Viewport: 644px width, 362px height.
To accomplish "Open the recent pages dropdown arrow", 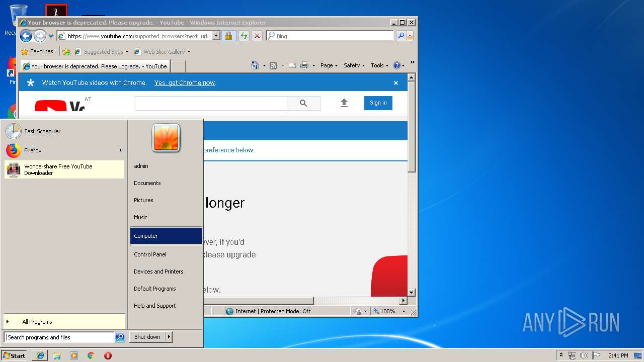I will coord(51,36).
